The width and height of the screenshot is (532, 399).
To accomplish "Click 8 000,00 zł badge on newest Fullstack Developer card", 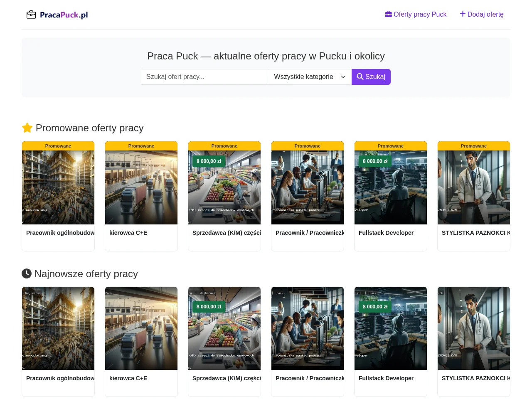I will tap(375, 307).
